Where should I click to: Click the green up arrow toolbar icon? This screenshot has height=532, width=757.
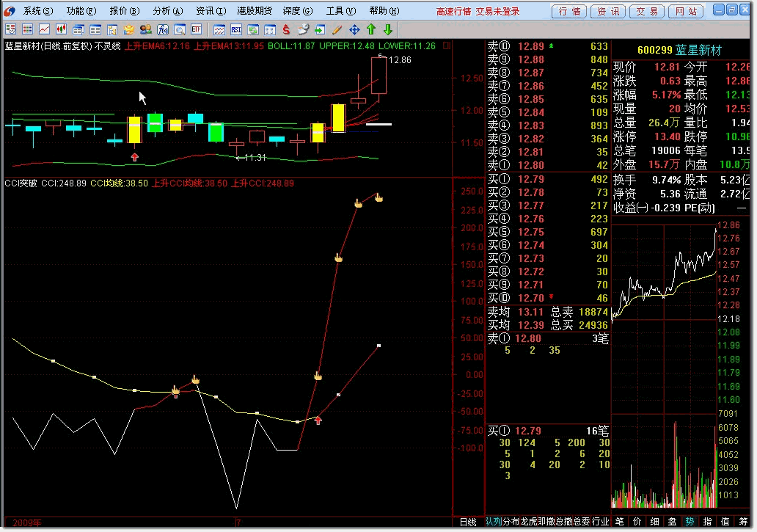click(370, 29)
